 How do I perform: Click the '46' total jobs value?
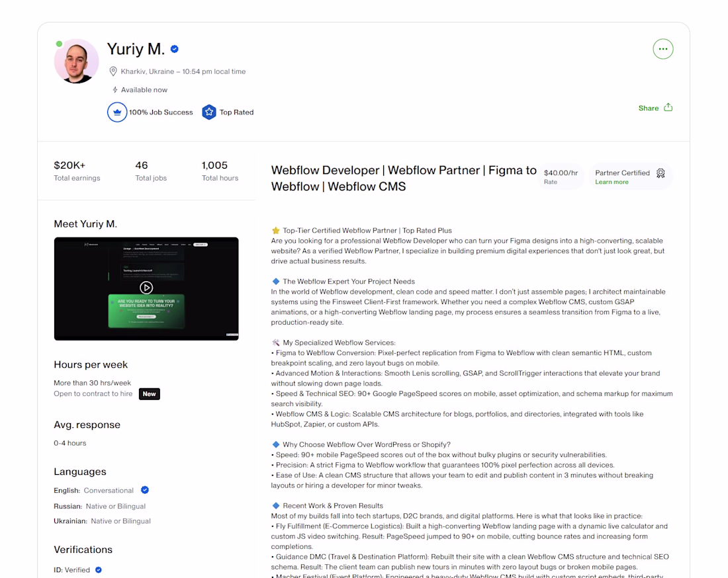click(141, 165)
